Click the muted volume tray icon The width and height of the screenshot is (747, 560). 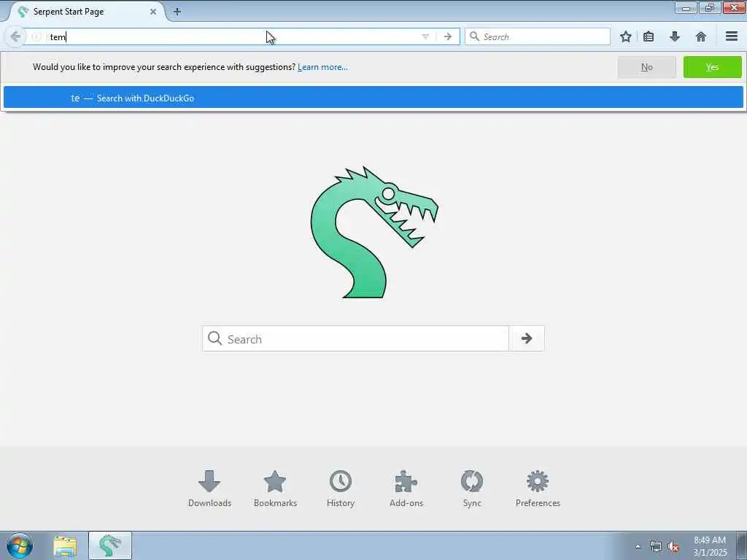pos(673,547)
